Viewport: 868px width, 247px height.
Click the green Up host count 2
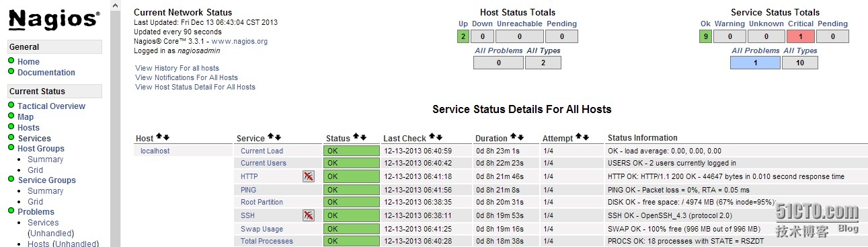(x=463, y=36)
